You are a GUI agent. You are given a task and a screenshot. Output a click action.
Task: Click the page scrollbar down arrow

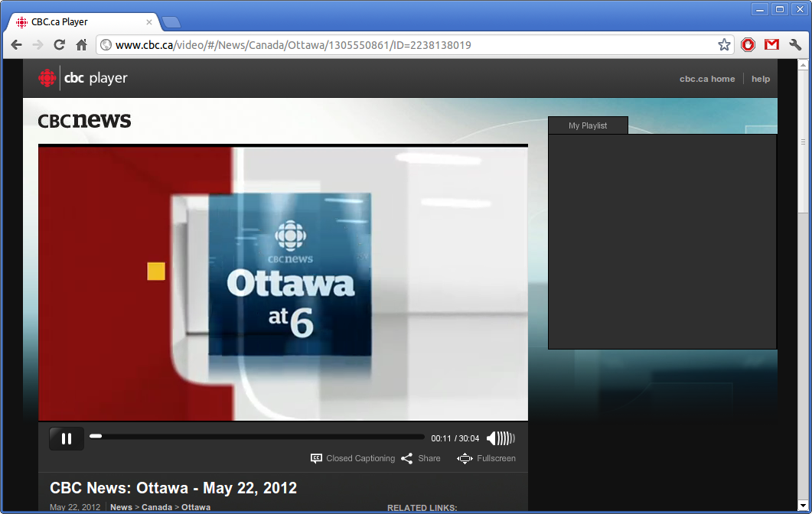[x=803, y=505]
